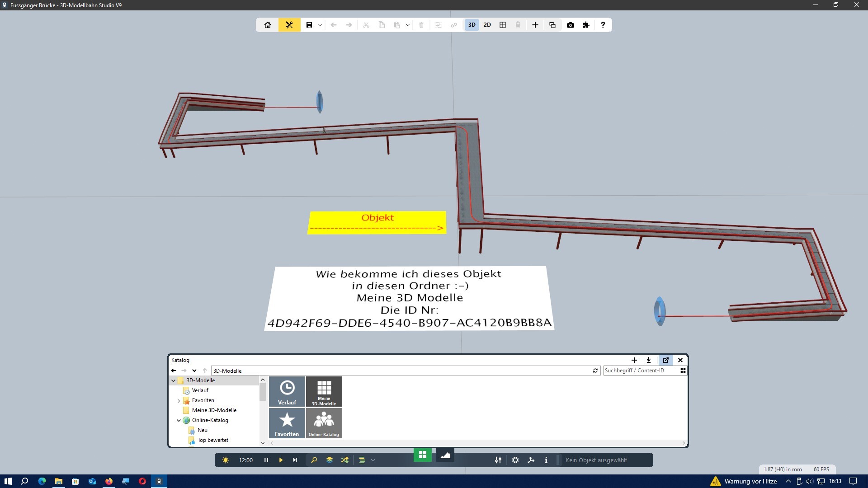Expand the Favoriten tree node
This screenshot has width=868, height=488.
click(x=179, y=400)
